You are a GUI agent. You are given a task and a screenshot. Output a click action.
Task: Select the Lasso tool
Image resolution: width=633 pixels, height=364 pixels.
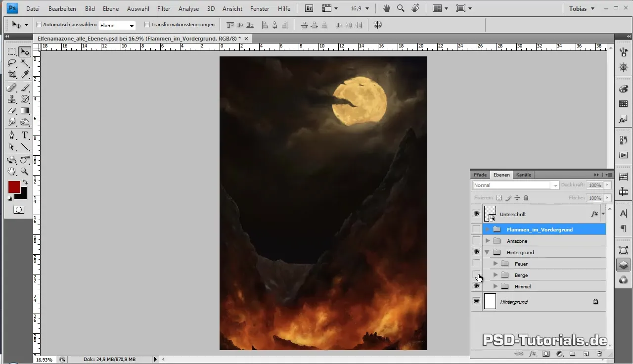[12, 63]
